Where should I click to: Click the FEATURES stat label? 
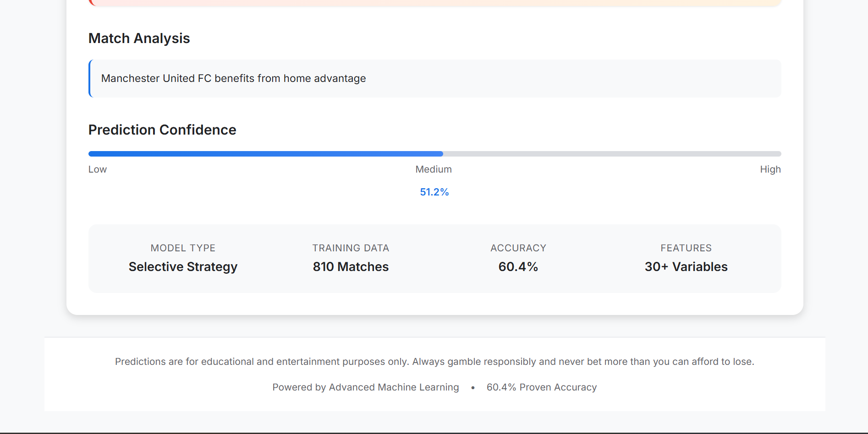[x=686, y=248]
